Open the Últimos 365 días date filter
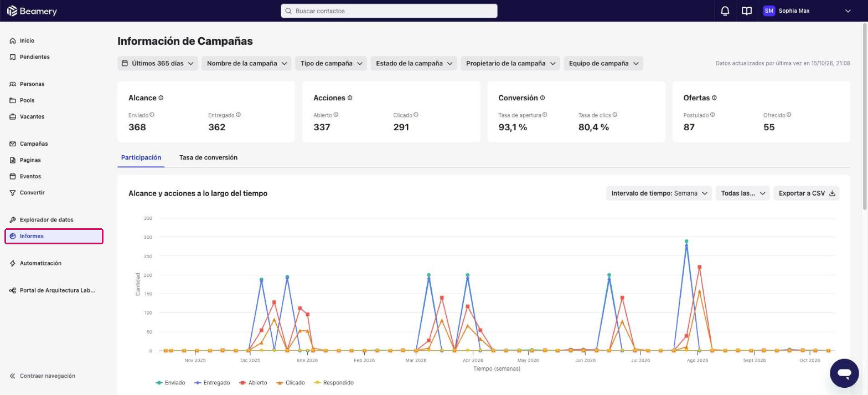Image resolution: width=868 pixels, height=395 pixels. point(158,63)
